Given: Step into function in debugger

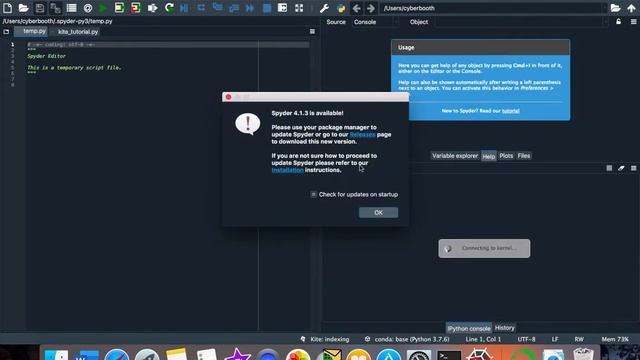Looking at the screenshot, I should click(x=218, y=8).
